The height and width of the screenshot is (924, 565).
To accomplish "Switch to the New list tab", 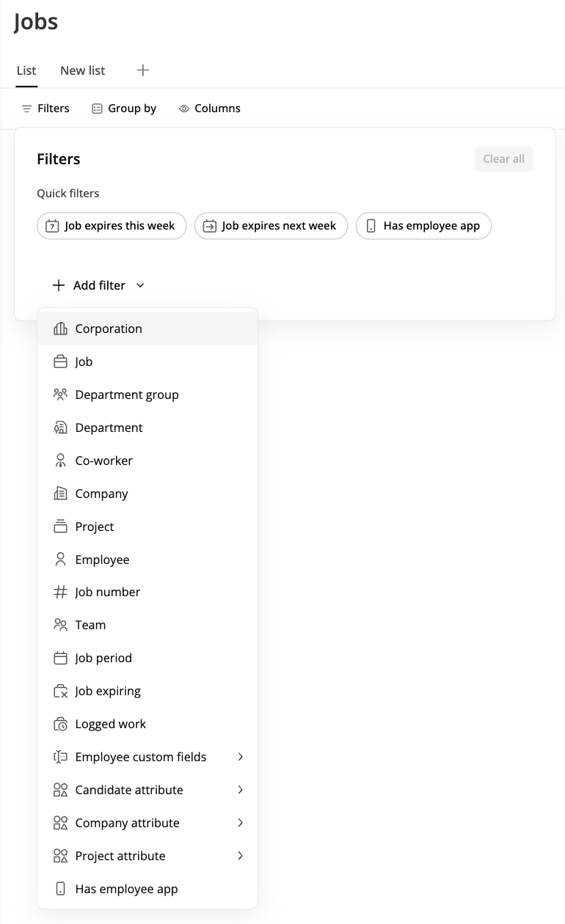I will [83, 70].
